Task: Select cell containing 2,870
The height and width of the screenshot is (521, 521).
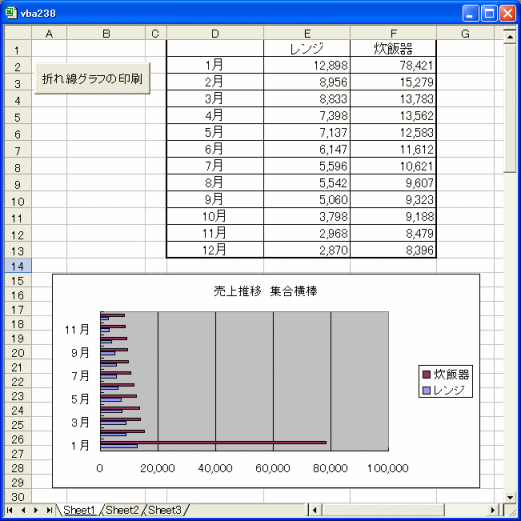Action: [307, 250]
